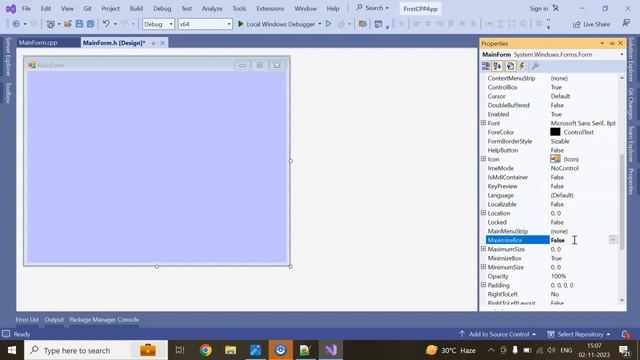Open the Output tab
Image resolution: width=640 pixels, height=360 pixels.
pos(54,320)
